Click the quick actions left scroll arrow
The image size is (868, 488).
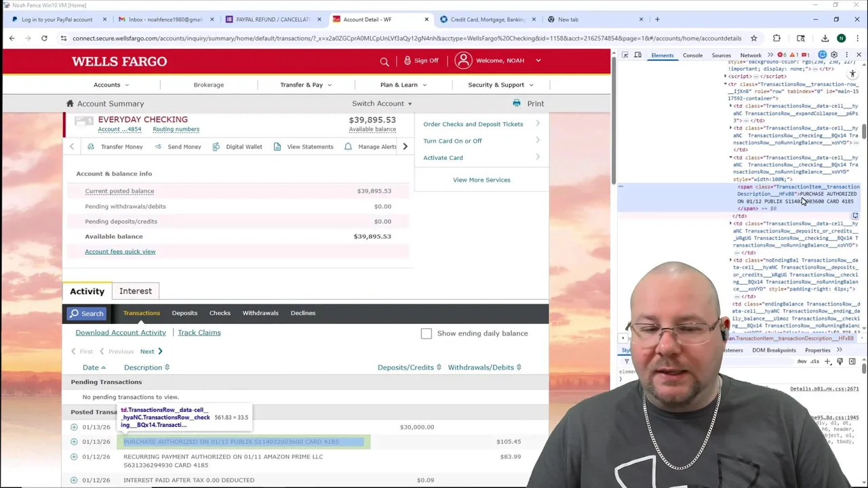pos(72,146)
